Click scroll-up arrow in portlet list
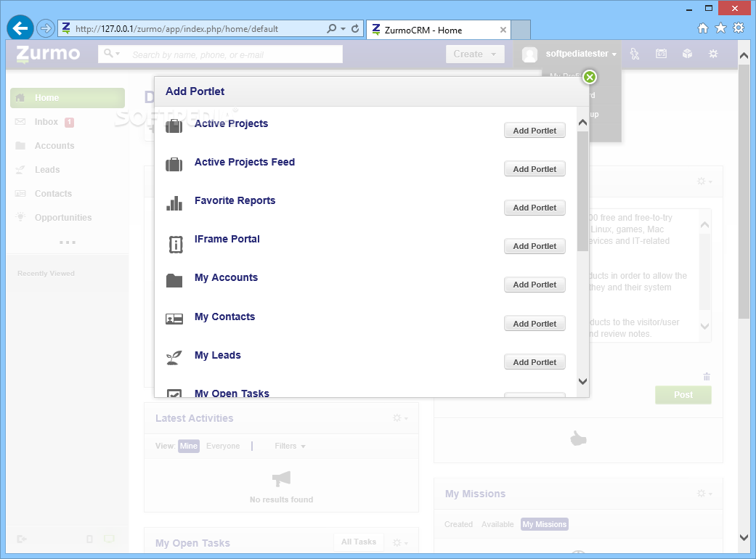 582,123
